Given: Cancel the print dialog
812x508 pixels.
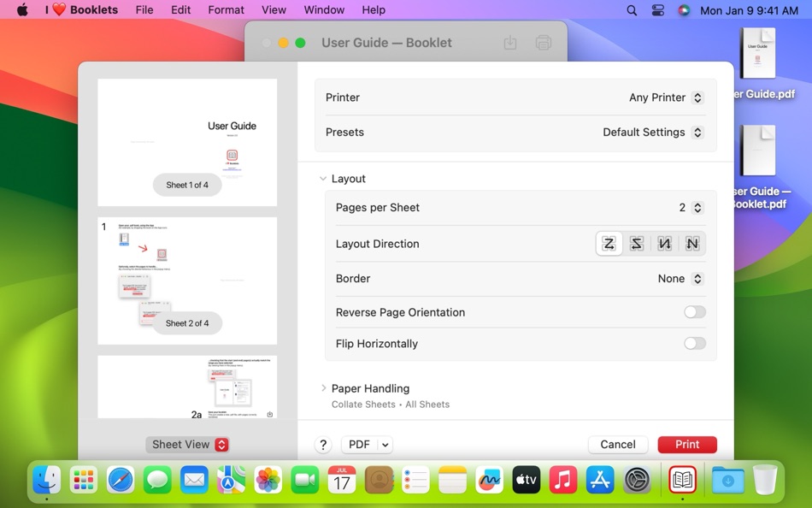Looking at the screenshot, I should point(617,444).
